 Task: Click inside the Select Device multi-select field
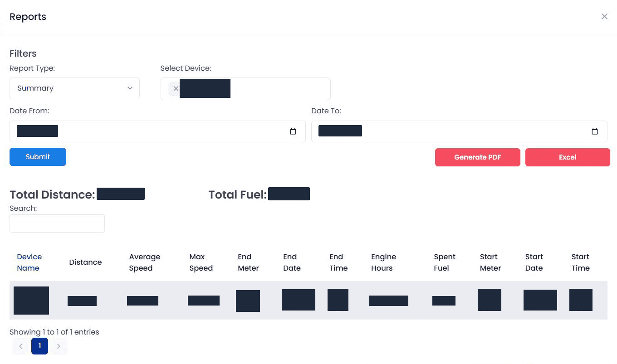point(245,89)
